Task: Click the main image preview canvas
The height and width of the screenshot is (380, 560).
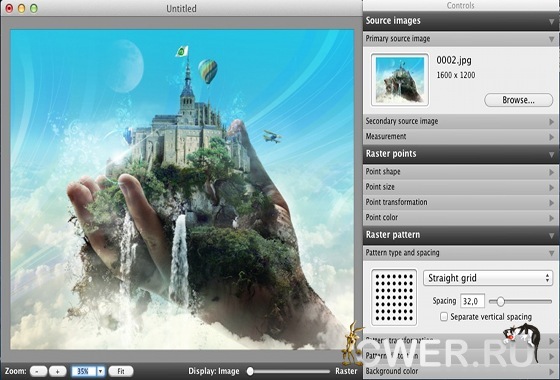Action: [x=182, y=189]
